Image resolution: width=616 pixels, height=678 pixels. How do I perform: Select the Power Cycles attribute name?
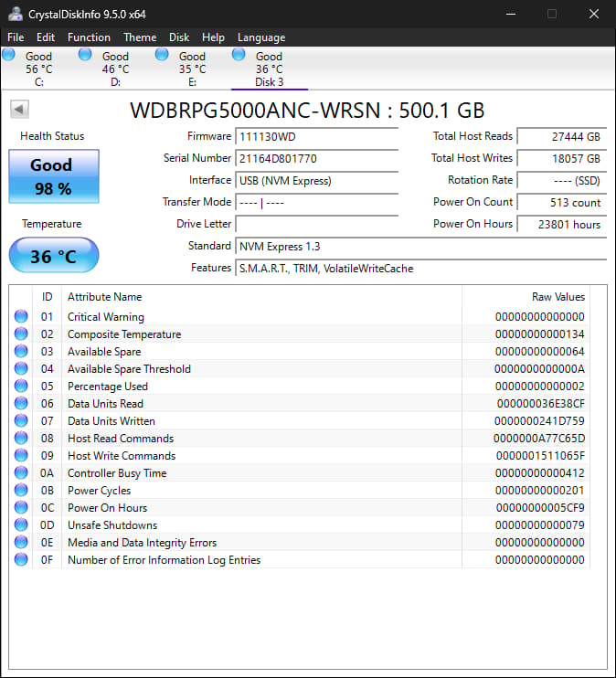tap(99, 491)
